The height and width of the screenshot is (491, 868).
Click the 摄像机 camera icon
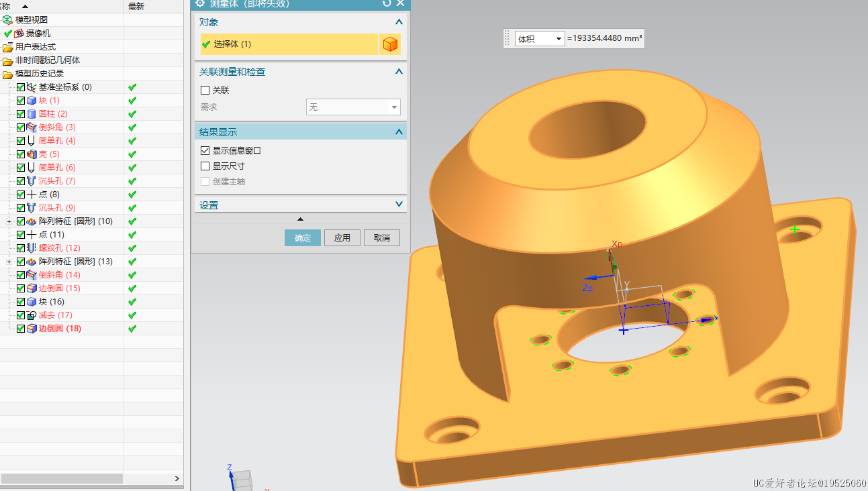[19, 34]
